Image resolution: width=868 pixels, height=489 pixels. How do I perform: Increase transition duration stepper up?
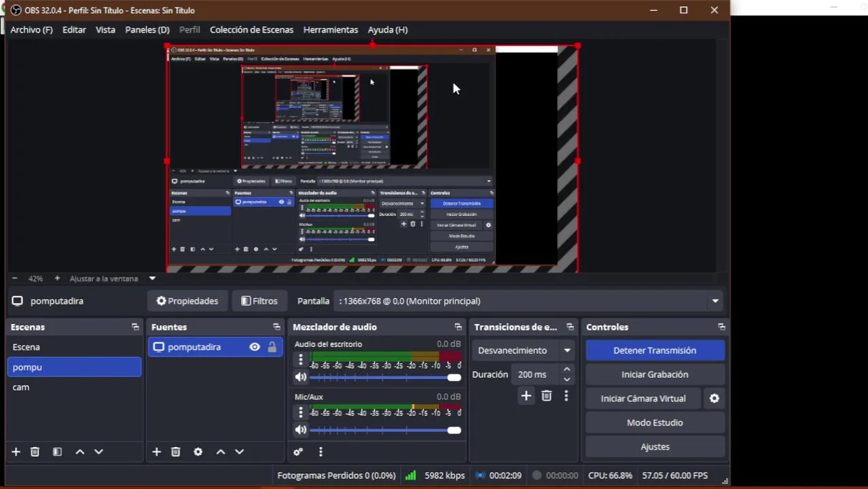point(567,369)
